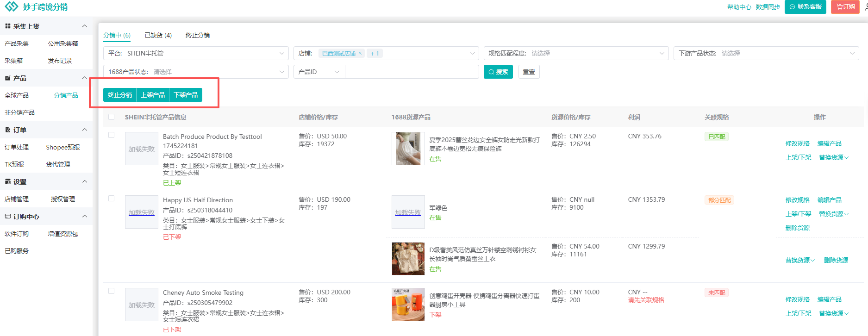Viewport: 868px width, 336px height.
Task: Switch to the 已缺货 (4) tab
Action: (x=158, y=35)
